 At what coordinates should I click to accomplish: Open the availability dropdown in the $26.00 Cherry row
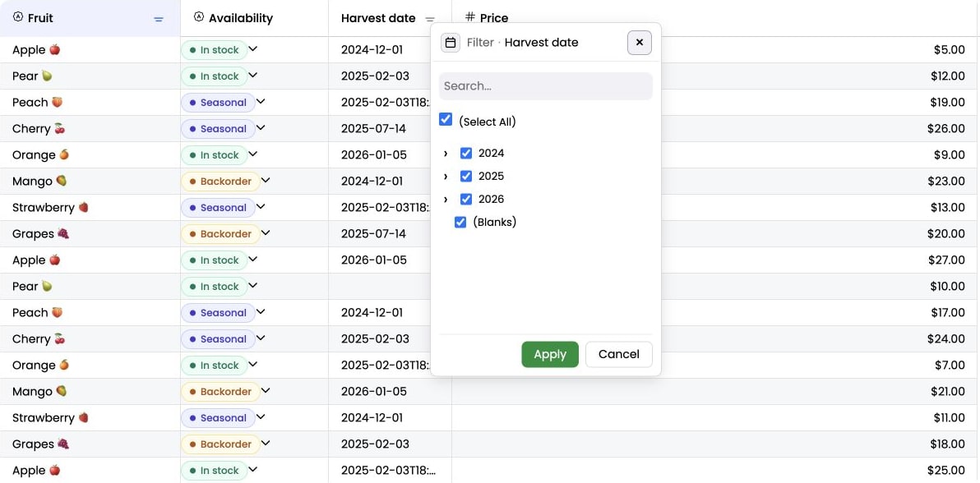coord(261,128)
